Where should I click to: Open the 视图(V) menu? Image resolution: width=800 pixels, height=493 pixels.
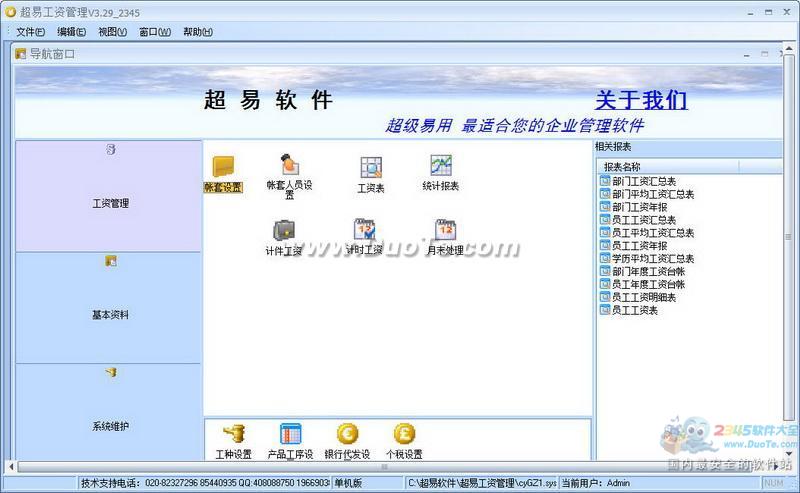pos(112,32)
